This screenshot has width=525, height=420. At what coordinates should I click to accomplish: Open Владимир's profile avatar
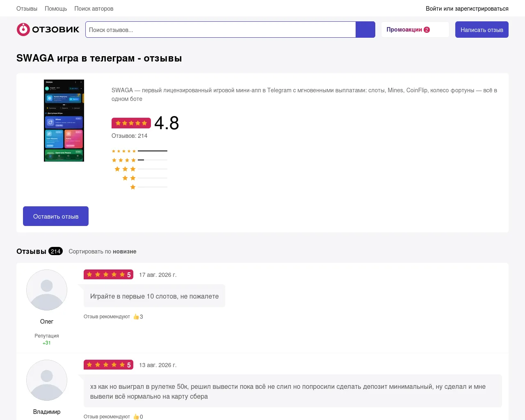pyautogui.click(x=47, y=380)
